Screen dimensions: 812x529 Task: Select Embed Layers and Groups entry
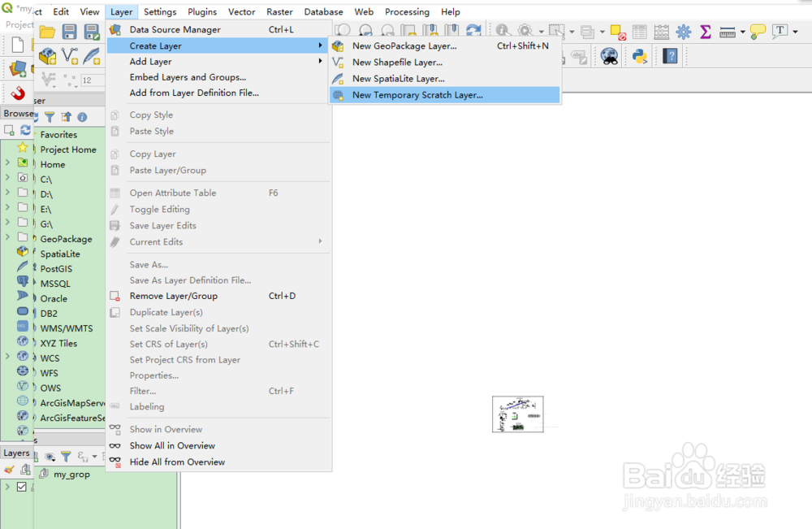pos(218,77)
